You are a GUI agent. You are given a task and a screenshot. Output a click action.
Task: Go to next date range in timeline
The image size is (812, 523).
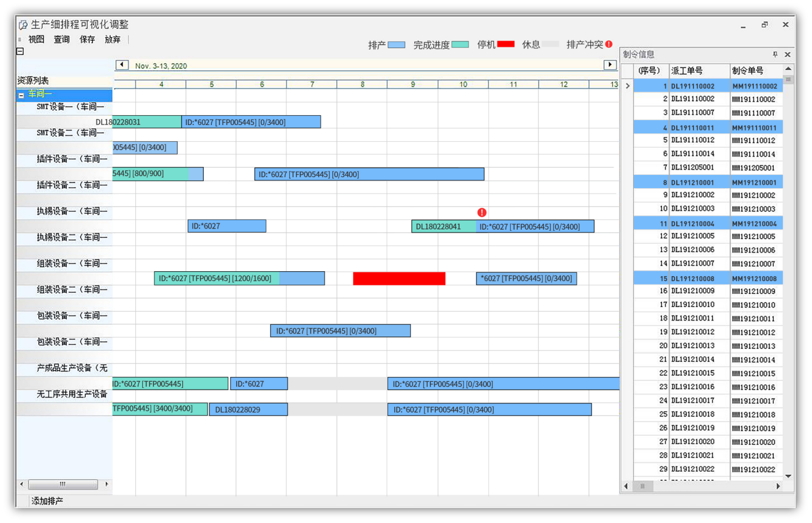pyautogui.click(x=610, y=65)
